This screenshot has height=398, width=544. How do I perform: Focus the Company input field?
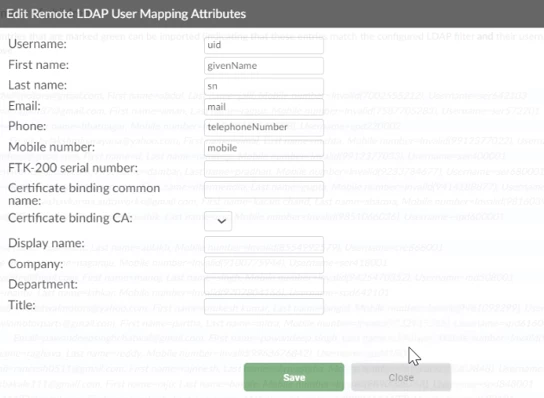tap(264, 265)
